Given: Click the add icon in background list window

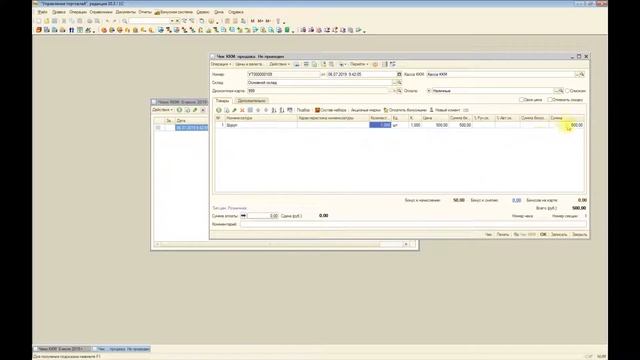Looking at the screenshot, I should pos(179,110).
